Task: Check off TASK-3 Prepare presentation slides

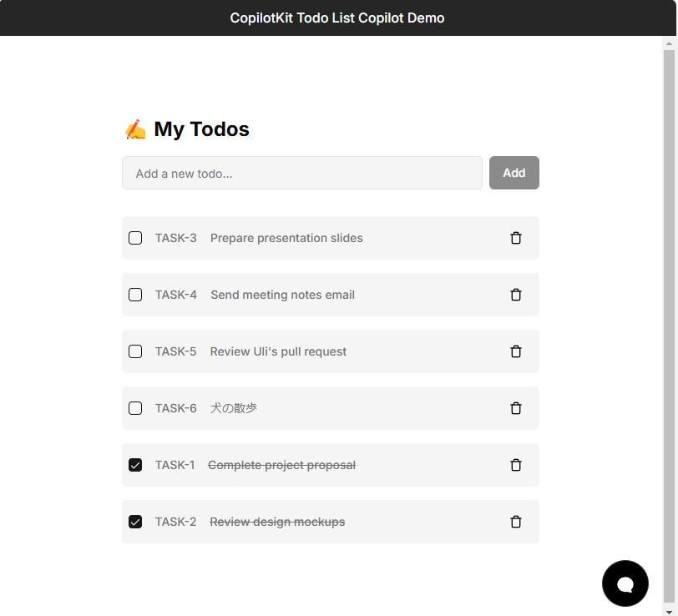Action: [135, 238]
